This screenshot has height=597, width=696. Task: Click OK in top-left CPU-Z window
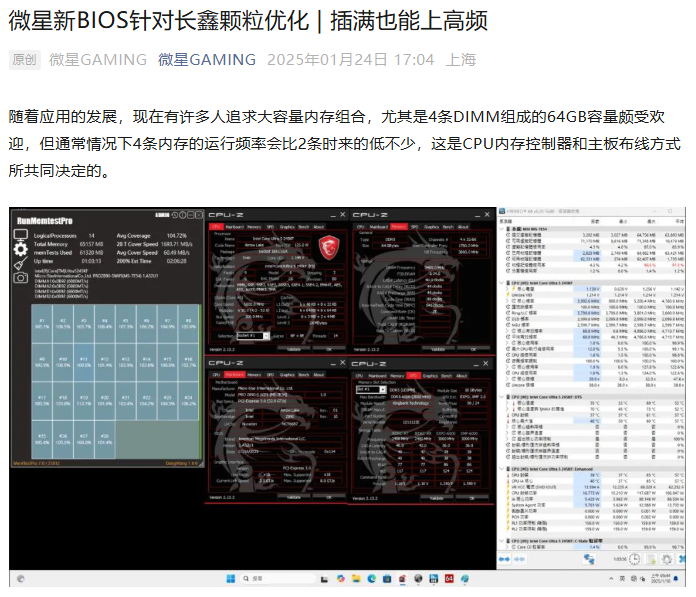coord(329,349)
